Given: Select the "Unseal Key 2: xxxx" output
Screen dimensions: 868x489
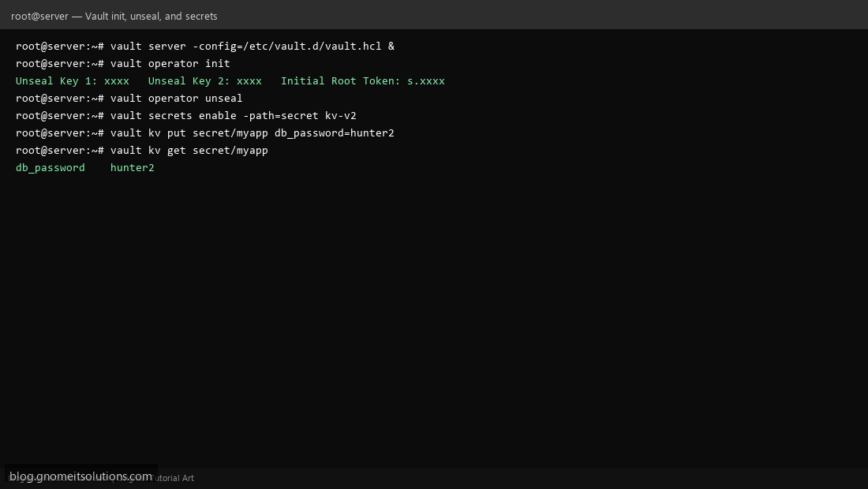Looking at the screenshot, I should 205,80.
